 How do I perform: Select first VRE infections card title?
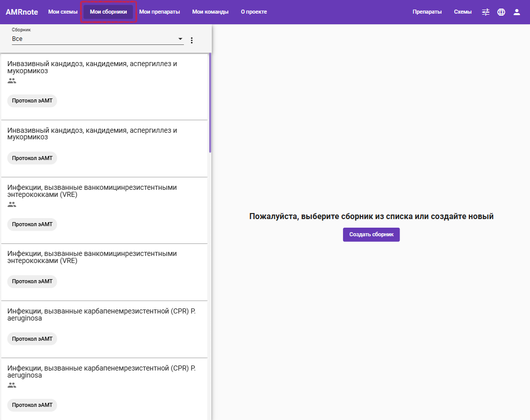[x=92, y=191]
